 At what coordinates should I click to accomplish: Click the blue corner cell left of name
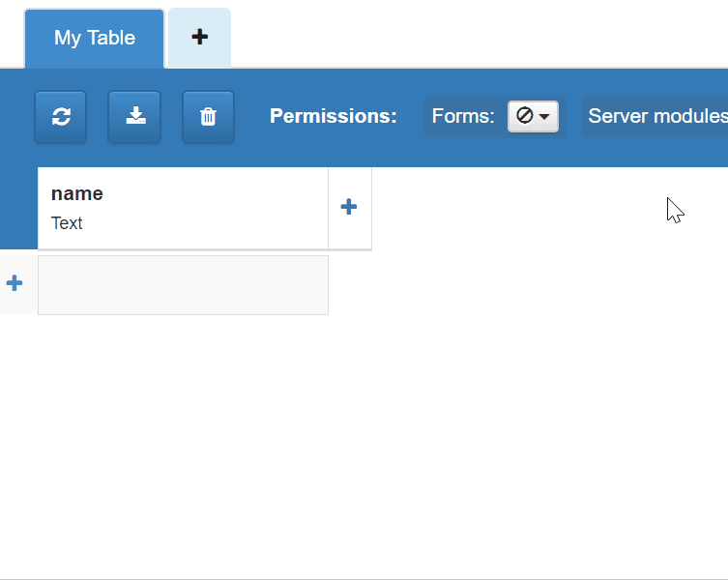18,207
